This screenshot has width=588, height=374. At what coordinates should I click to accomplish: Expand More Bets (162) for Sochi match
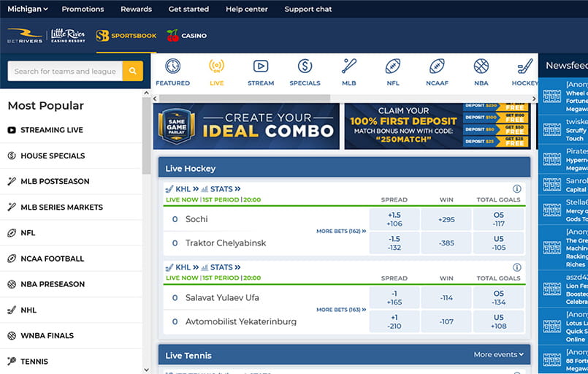click(341, 231)
